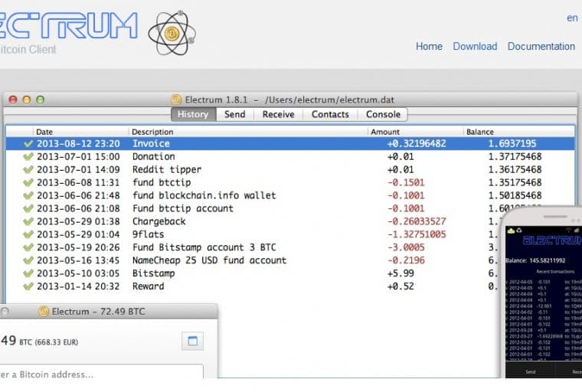Click the balance 1.37175468
582x392 pixels.
pyautogui.click(x=515, y=156)
